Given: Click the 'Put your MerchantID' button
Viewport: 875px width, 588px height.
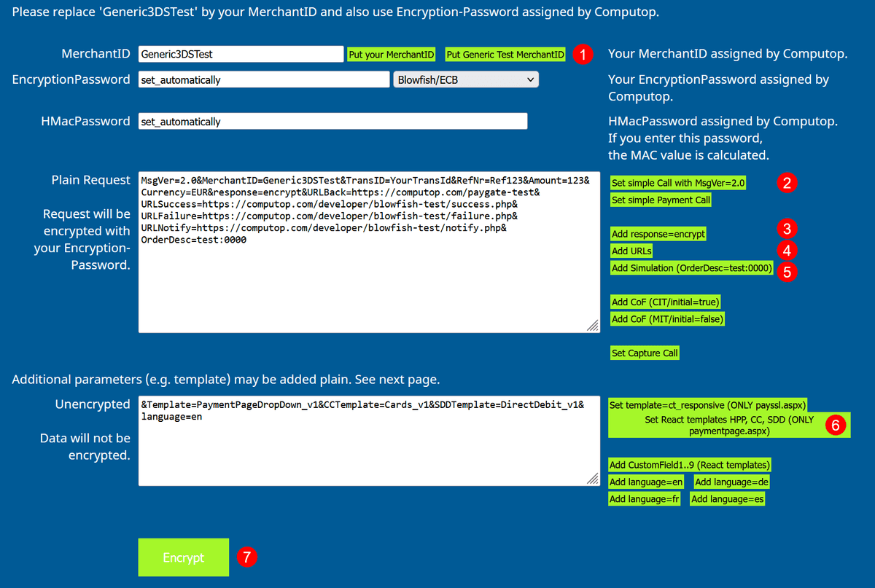Looking at the screenshot, I should click(392, 55).
